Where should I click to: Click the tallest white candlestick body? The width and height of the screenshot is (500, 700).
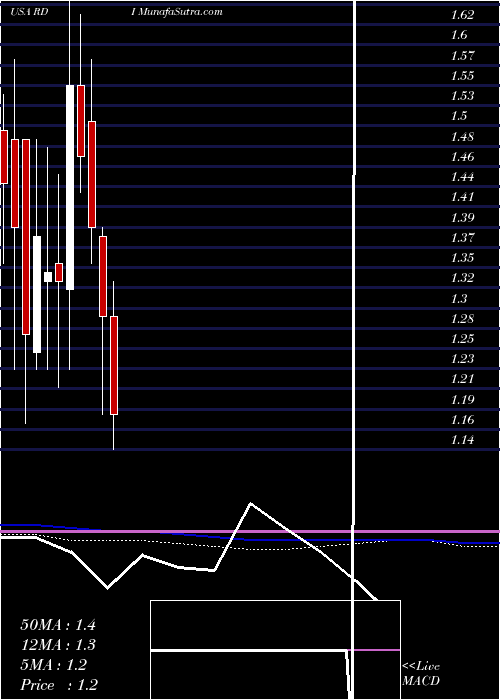pyautogui.click(x=70, y=188)
